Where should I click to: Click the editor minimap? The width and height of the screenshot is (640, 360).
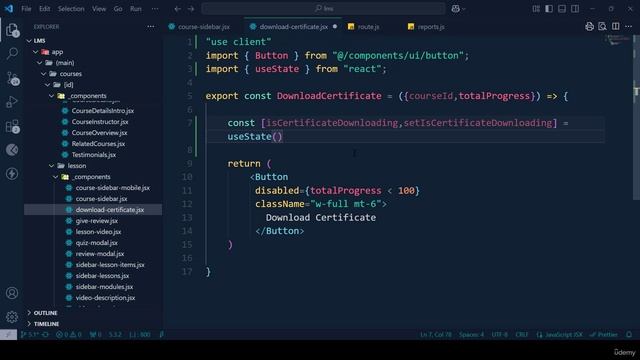point(617,40)
